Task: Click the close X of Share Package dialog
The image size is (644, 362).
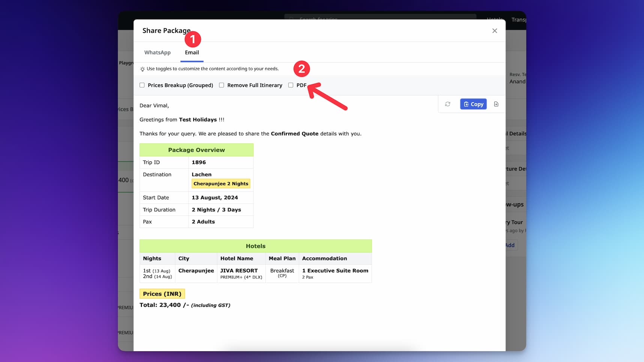Action: coord(494,31)
